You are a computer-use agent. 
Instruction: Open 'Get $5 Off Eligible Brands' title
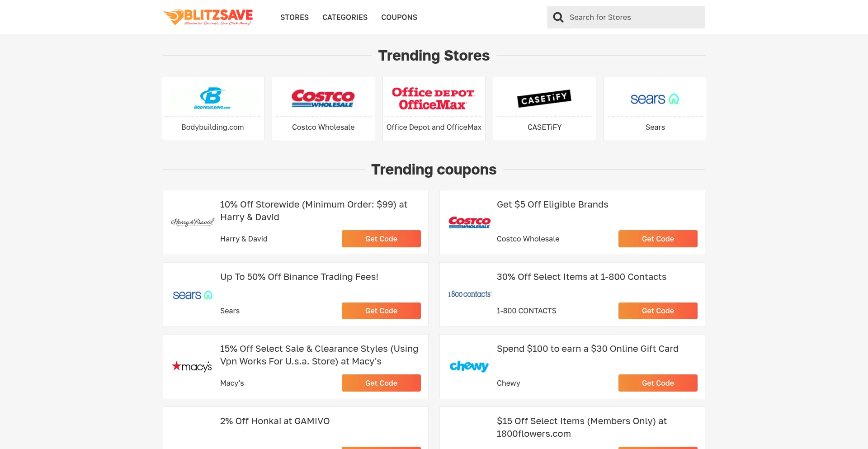pos(552,204)
